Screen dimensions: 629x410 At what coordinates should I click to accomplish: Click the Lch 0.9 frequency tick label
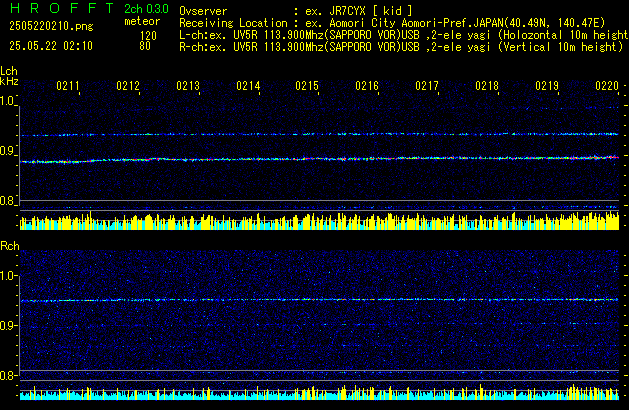(7, 151)
